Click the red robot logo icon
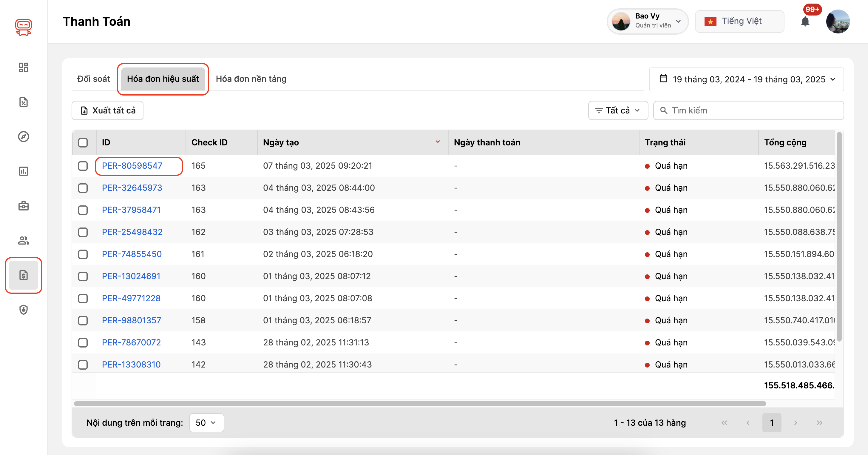 (x=23, y=27)
